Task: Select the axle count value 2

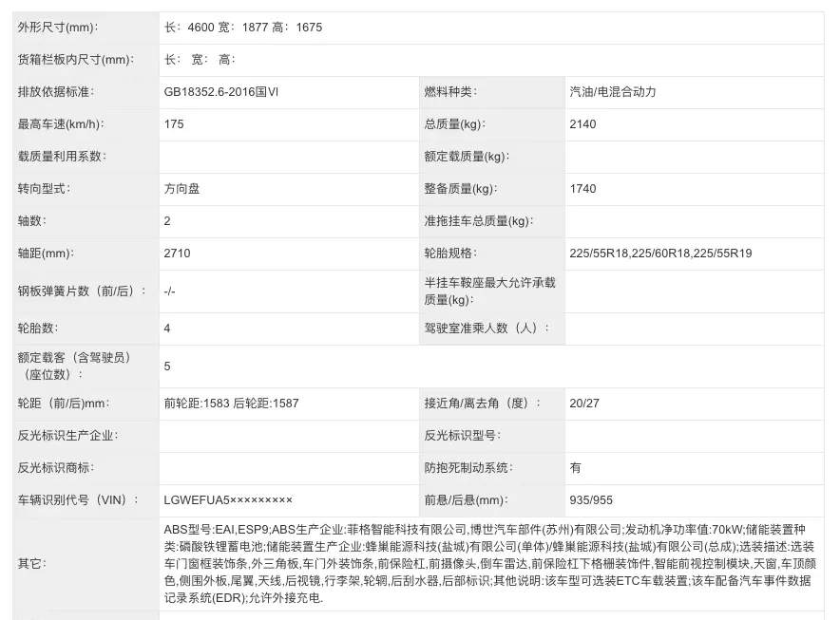Action: (x=167, y=220)
